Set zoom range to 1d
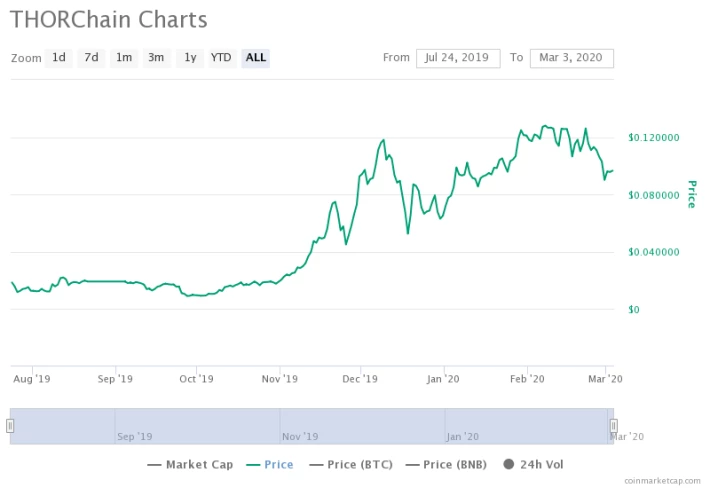Screen dimensions: 710x488 click(x=59, y=58)
